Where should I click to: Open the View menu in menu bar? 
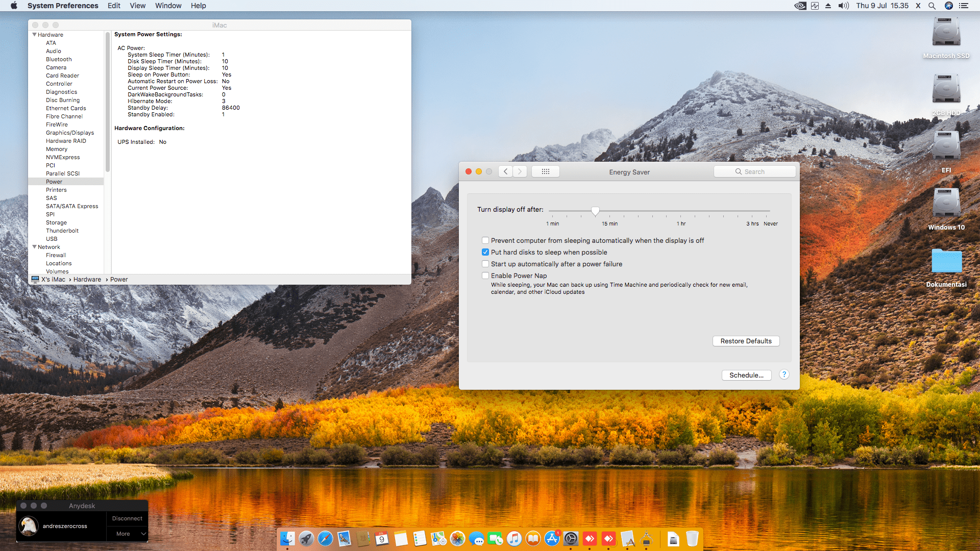pos(137,6)
